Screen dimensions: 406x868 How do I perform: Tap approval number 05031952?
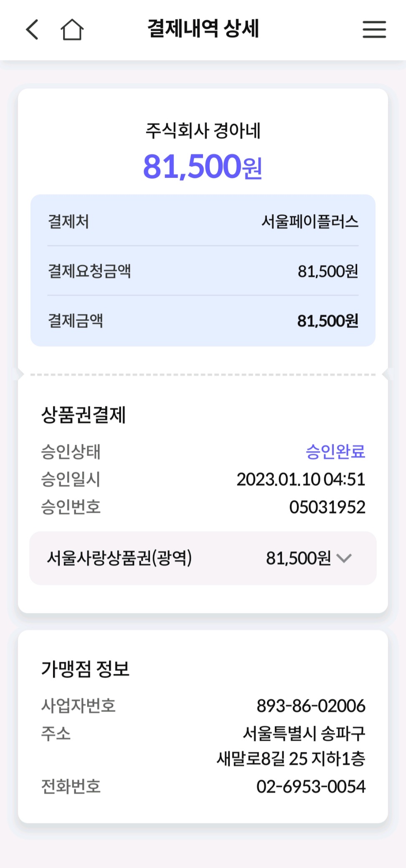tap(327, 507)
